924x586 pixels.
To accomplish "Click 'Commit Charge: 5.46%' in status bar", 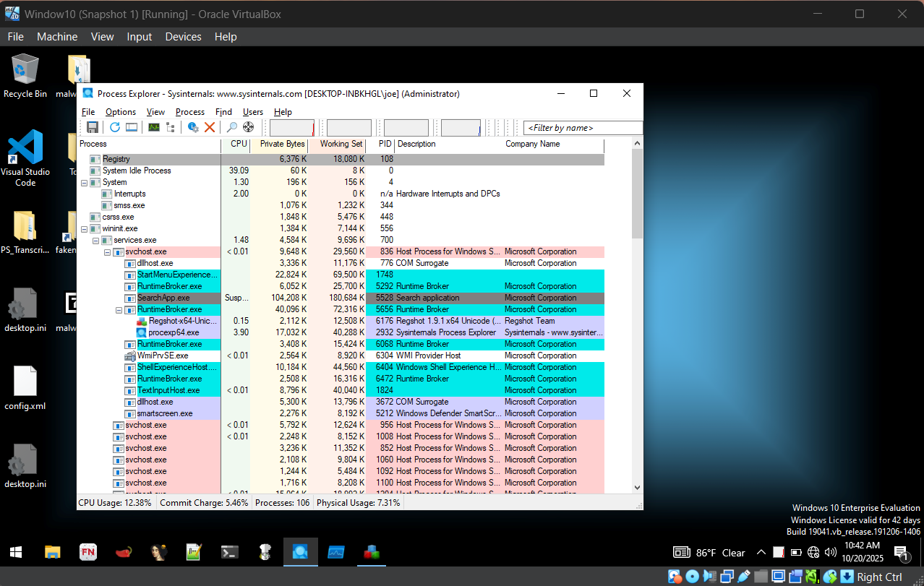I will point(204,502).
